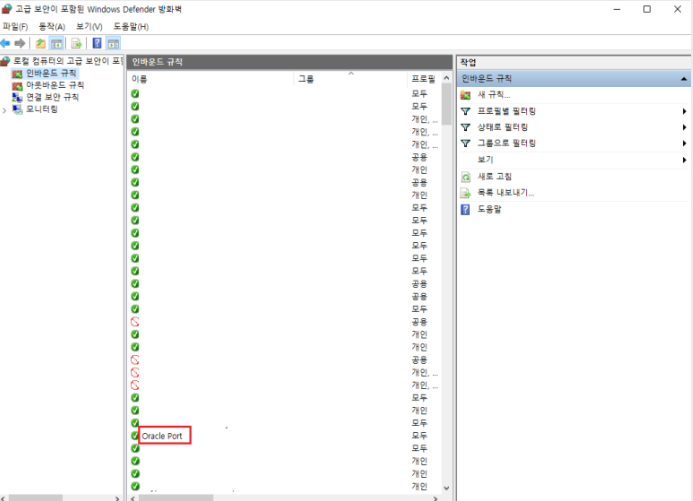The image size is (693, 501).
Task: Open the 파일(F) menu
Action: coord(15,26)
